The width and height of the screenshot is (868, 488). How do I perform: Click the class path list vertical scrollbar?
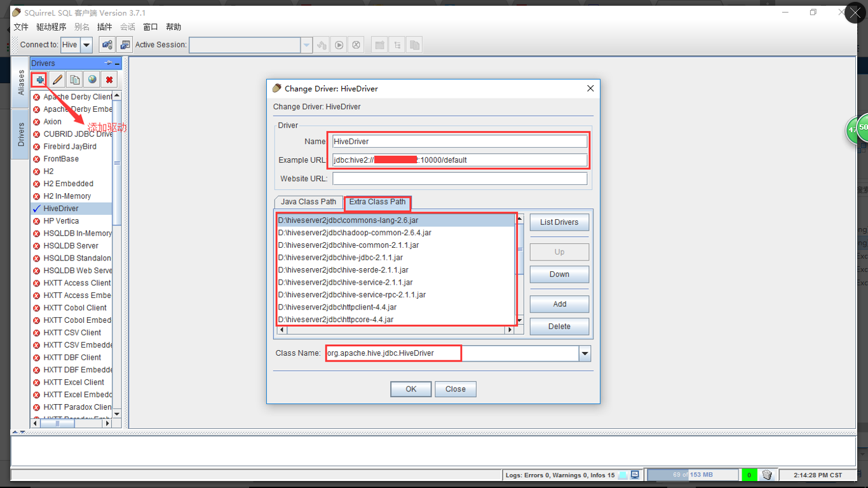point(520,270)
